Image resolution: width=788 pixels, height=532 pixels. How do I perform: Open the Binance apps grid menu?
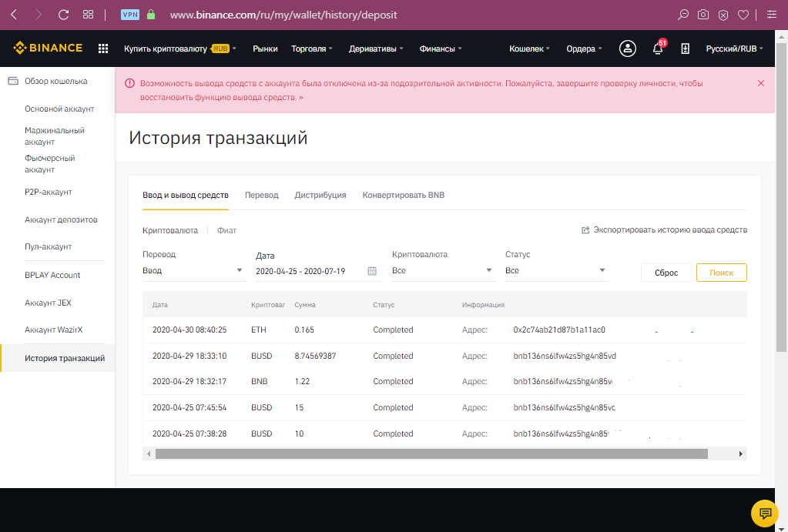(x=103, y=49)
